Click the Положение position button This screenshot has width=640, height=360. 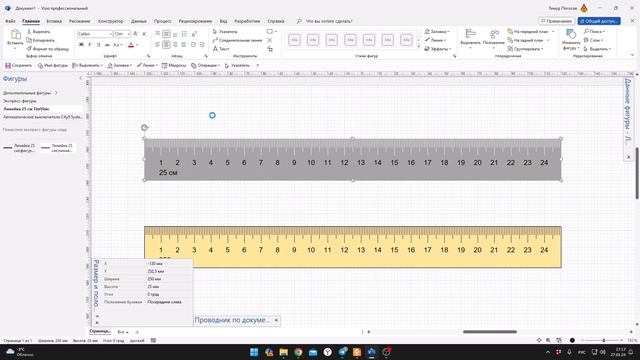point(493,38)
